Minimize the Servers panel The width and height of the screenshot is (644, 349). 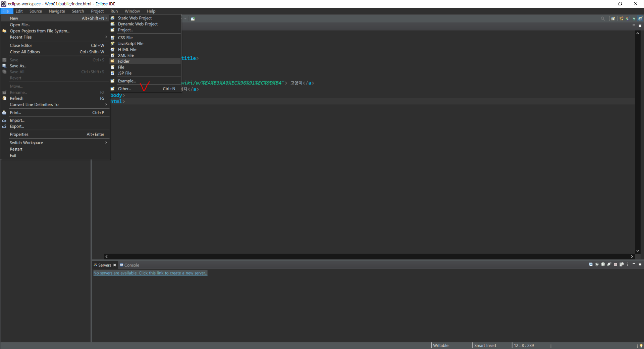(x=634, y=264)
